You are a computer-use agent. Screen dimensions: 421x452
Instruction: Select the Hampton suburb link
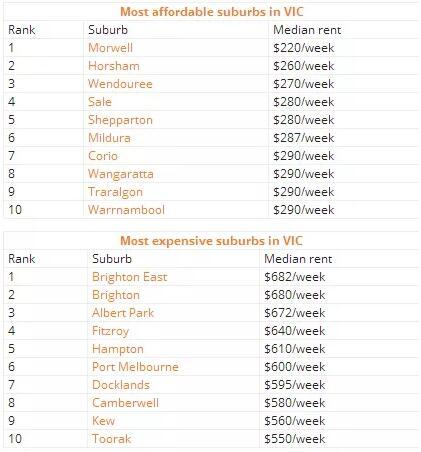click(118, 349)
